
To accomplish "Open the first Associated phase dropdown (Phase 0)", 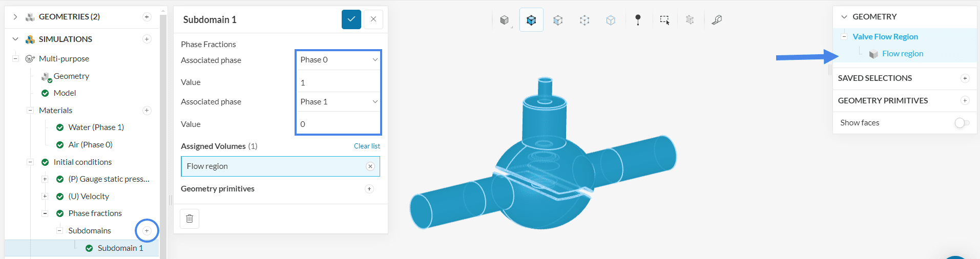I will (x=338, y=60).
